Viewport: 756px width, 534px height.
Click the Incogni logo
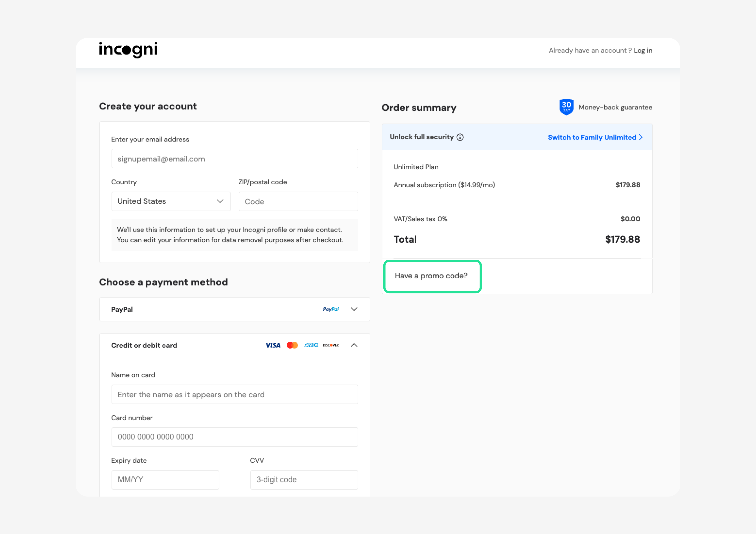pos(128,50)
